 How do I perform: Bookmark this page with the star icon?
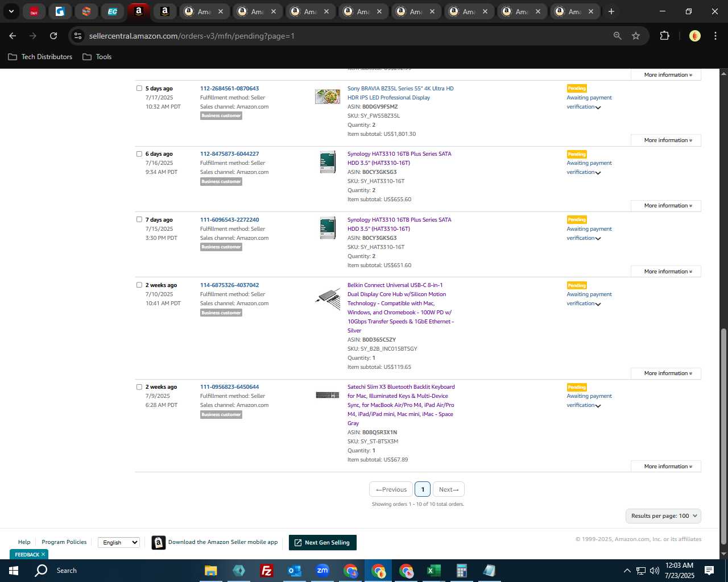coord(636,36)
